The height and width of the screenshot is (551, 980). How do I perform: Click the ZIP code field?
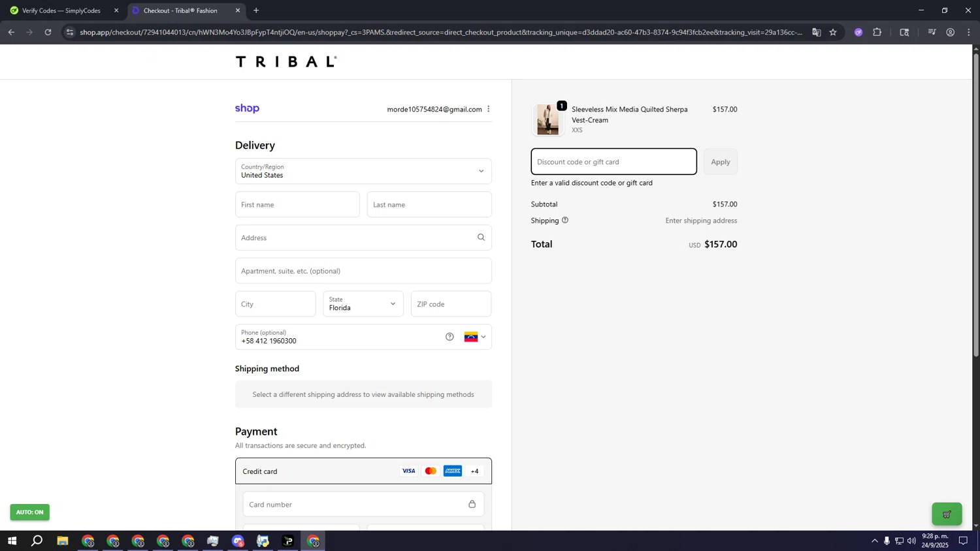pyautogui.click(x=451, y=304)
